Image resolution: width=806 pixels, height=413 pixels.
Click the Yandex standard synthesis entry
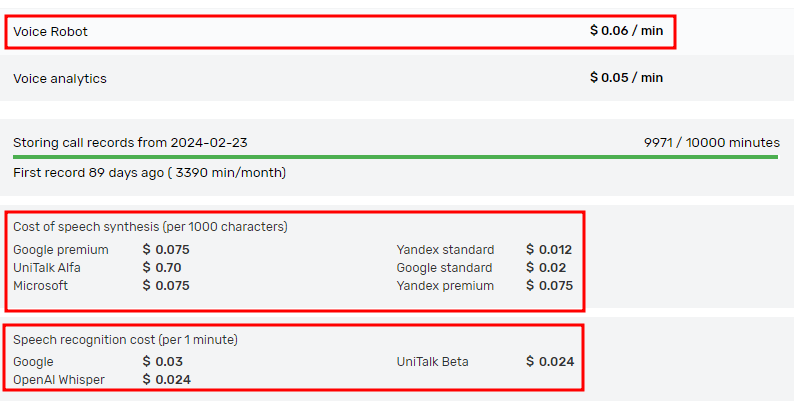point(445,250)
